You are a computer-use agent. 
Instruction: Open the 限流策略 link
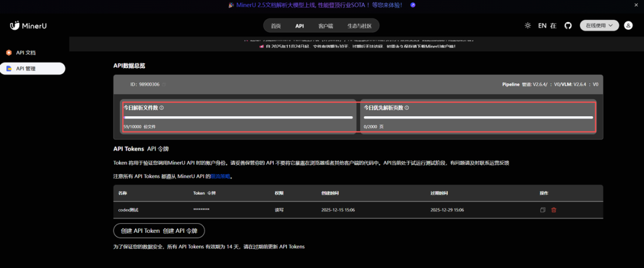pyautogui.click(x=220, y=176)
